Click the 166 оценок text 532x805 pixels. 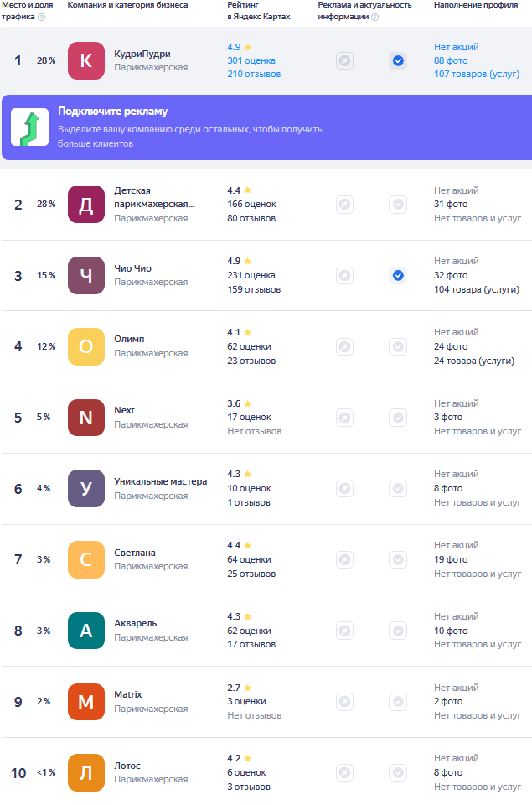point(252,205)
